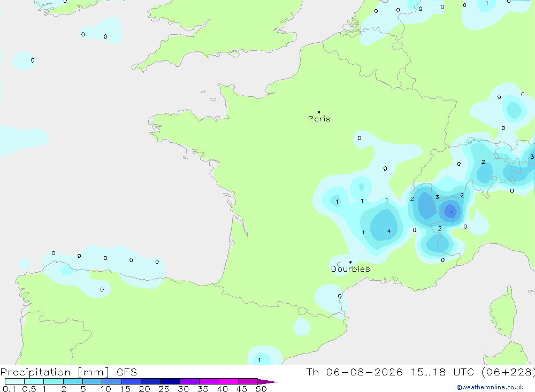Select the Paris city label

[x=319, y=119]
